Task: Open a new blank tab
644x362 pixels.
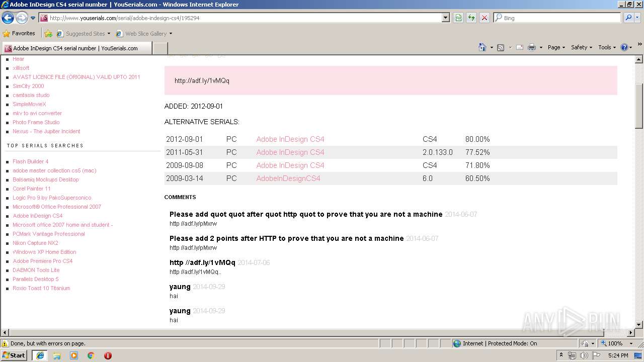Action: pyautogui.click(x=160, y=48)
